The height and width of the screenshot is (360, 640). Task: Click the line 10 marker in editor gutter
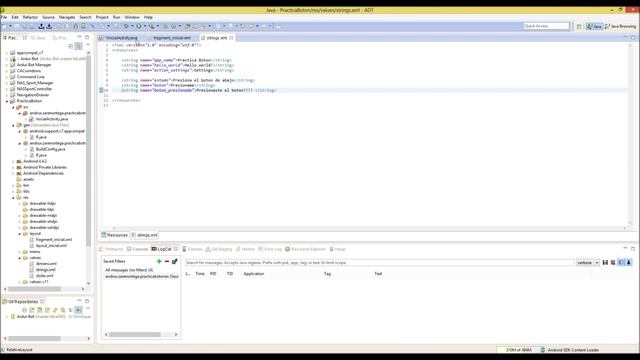pyautogui.click(x=102, y=90)
